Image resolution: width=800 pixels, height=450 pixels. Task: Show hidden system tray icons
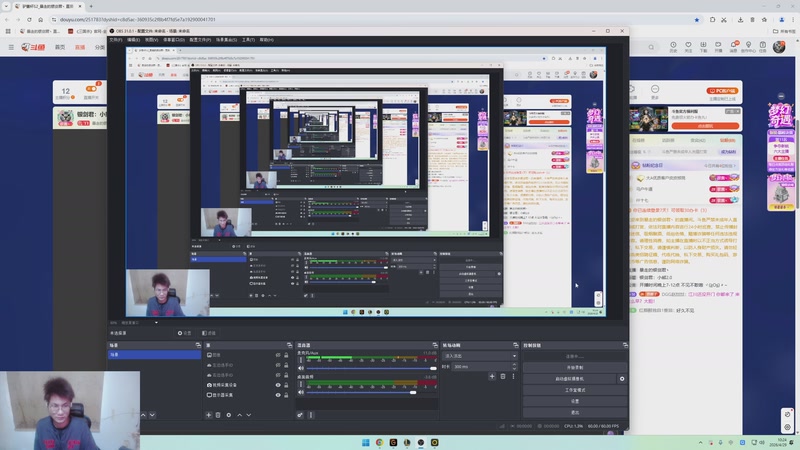tap(701, 443)
